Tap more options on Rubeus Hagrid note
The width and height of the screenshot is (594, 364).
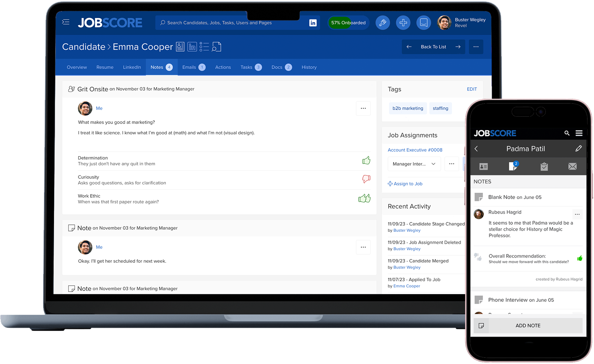(x=577, y=214)
